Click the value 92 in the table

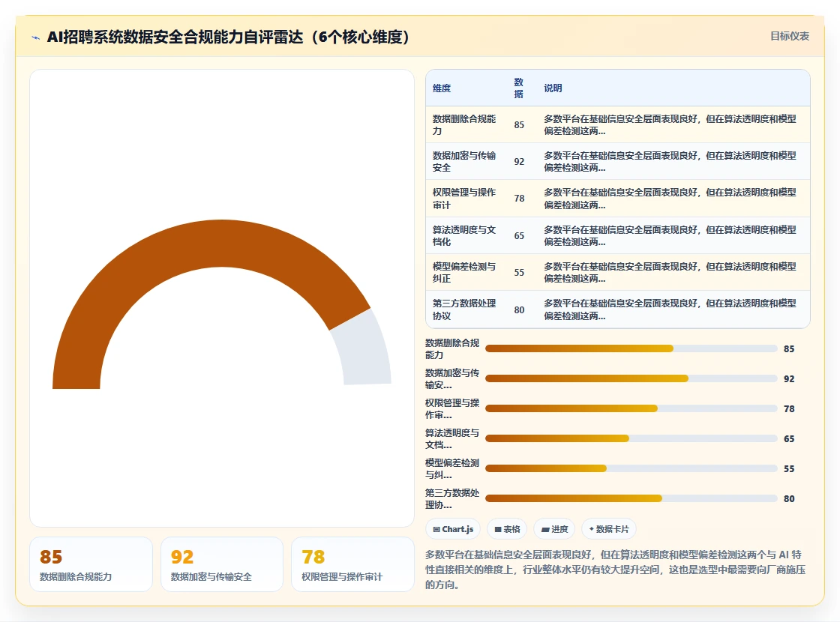(x=519, y=162)
